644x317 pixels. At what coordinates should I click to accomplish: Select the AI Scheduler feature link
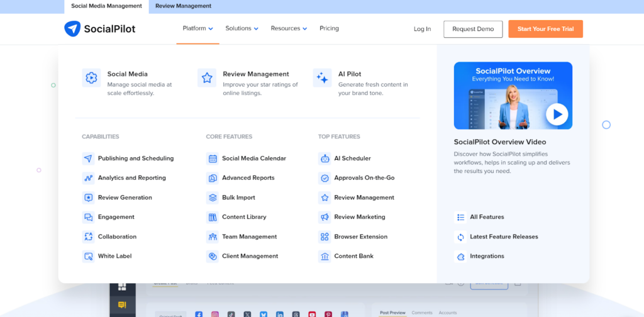tap(352, 158)
